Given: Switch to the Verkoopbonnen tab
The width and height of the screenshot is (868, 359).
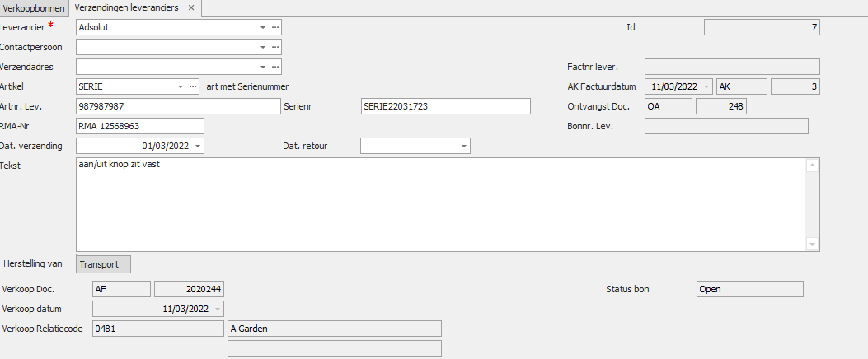Looking at the screenshot, I should point(34,8).
